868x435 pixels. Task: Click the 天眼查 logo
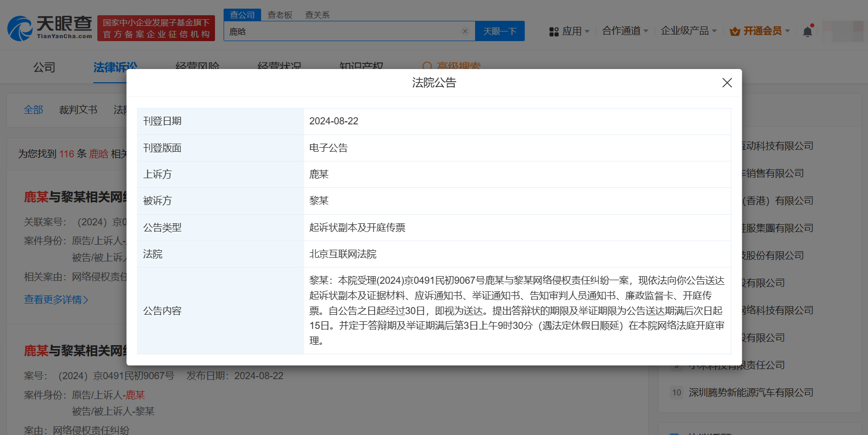(x=50, y=28)
